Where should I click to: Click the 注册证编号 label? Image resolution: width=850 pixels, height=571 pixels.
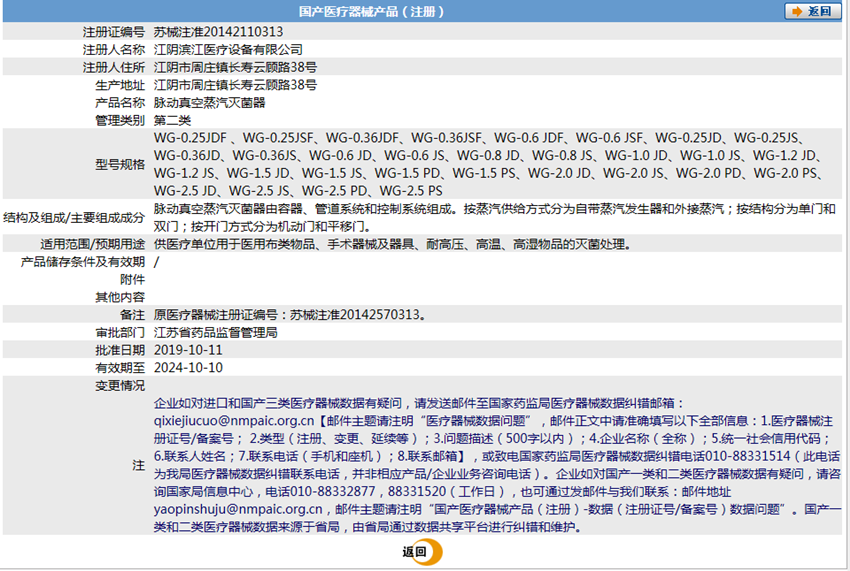coord(113,32)
